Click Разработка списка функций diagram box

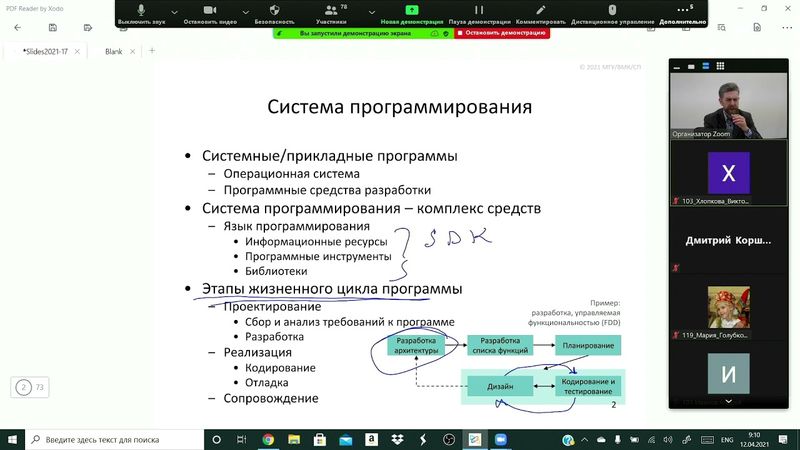coord(500,345)
